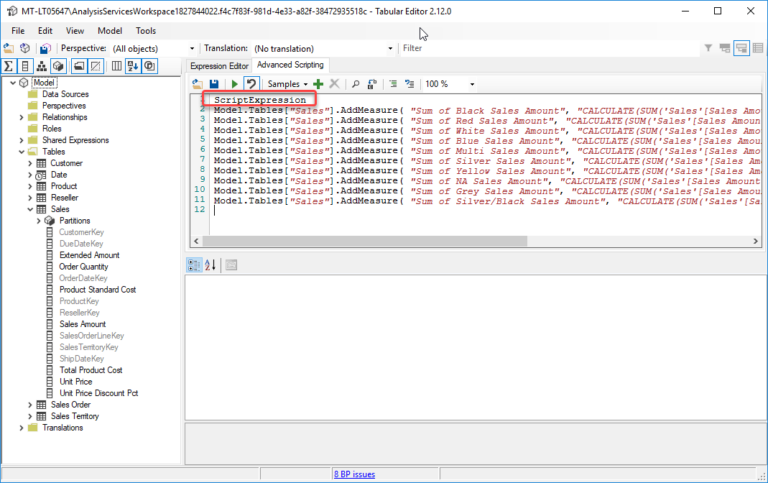Select the Roles folder
Image resolution: width=768 pixels, height=483 pixels.
[51, 128]
